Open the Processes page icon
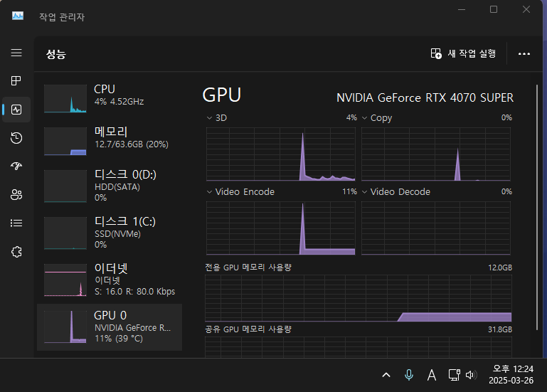 click(x=16, y=81)
